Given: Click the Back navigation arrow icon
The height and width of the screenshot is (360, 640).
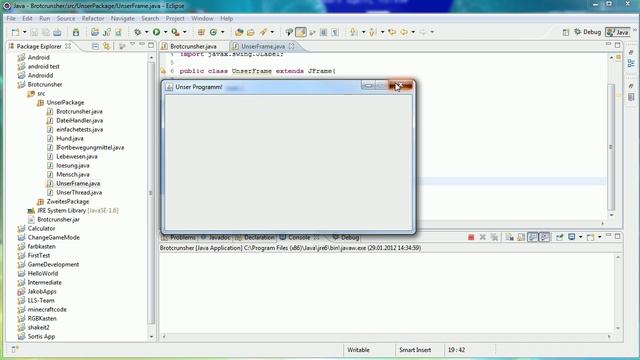Looking at the screenshot, I should (x=404, y=32).
